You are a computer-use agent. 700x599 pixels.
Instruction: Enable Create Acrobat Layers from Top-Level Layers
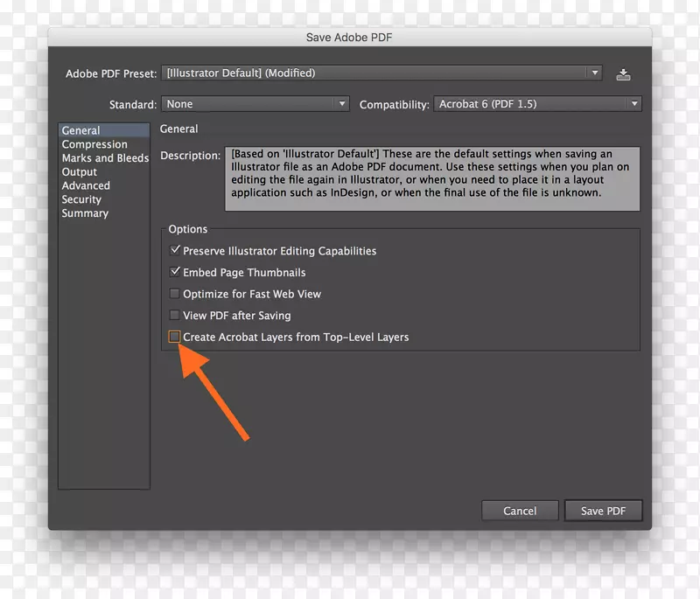click(x=174, y=337)
